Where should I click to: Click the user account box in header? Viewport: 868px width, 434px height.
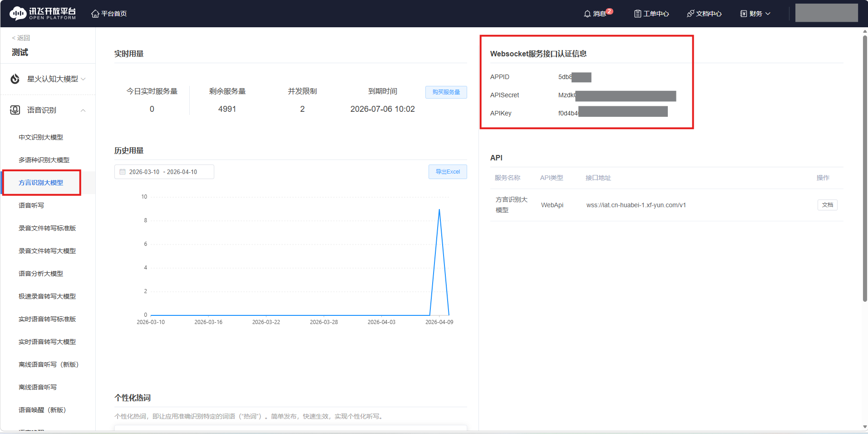click(826, 13)
